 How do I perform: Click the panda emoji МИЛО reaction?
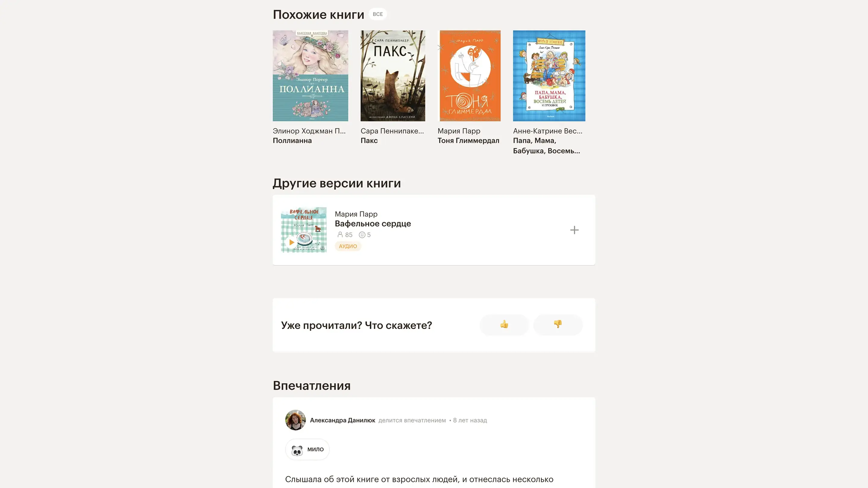(x=307, y=449)
